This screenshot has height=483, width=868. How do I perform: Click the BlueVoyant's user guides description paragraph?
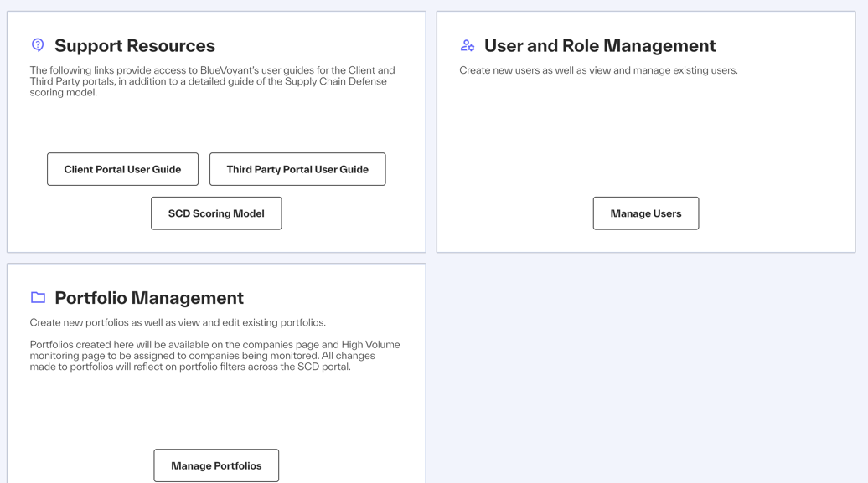[213, 81]
